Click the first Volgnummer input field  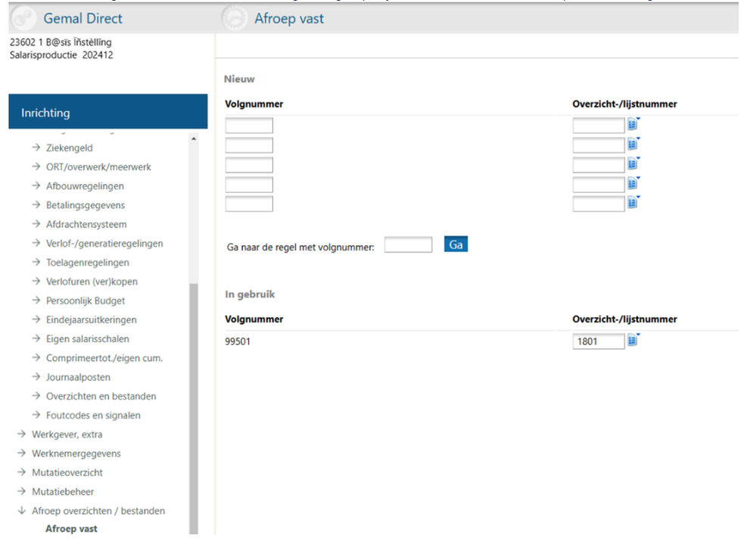click(x=249, y=126)
